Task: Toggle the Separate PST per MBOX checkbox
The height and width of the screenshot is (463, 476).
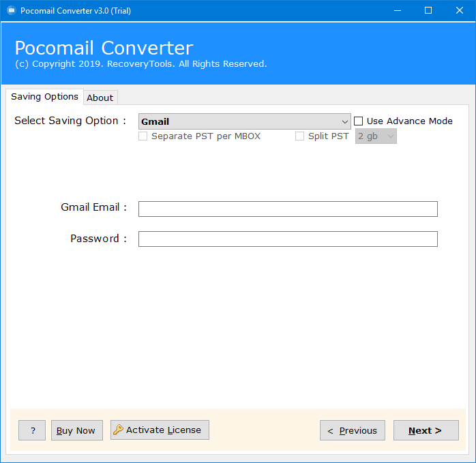Action: click(143, 136)
